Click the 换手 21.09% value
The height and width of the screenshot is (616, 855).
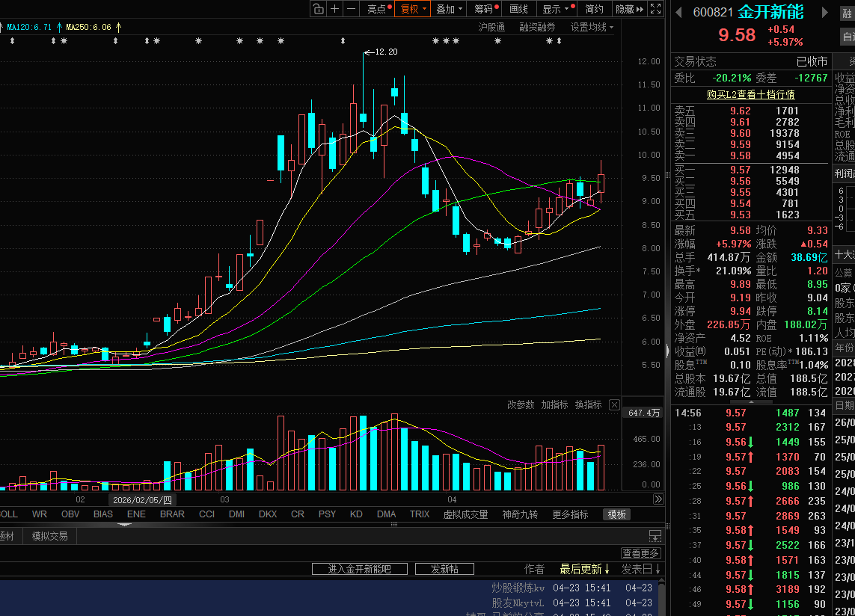click(x=733, y=271)
